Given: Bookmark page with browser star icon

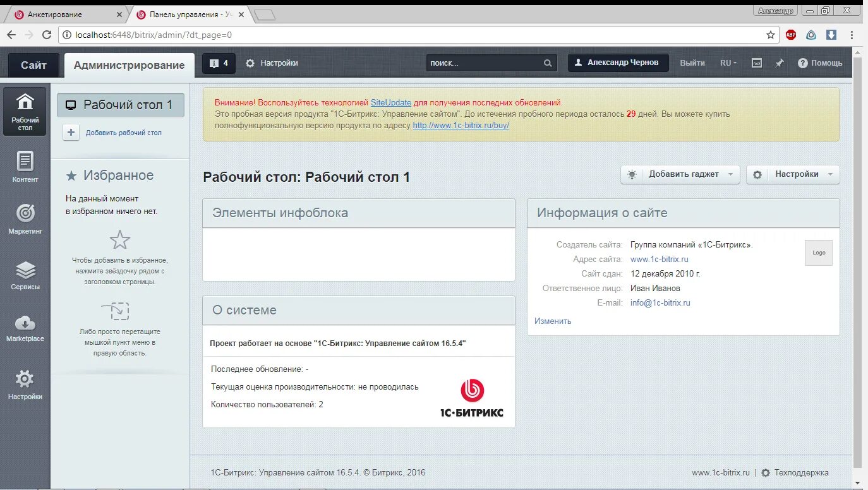Looking at the screenshot, I should [771, 35].
